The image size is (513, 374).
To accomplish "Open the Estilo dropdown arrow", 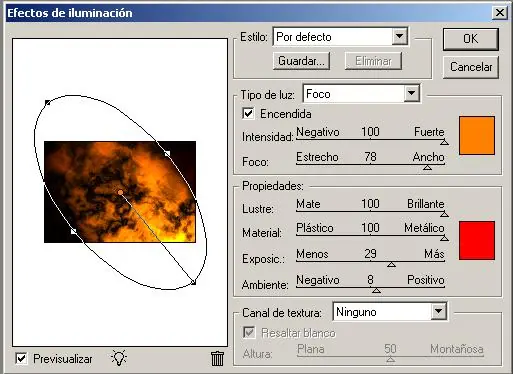I will pyautogui.click(x=399, y=36).
